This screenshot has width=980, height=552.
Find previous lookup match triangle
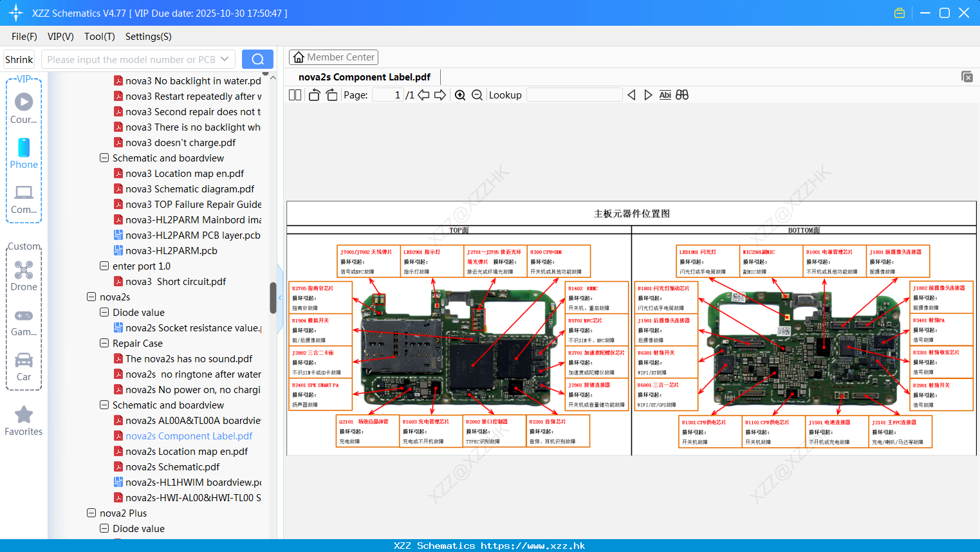(x=631, y=95)
